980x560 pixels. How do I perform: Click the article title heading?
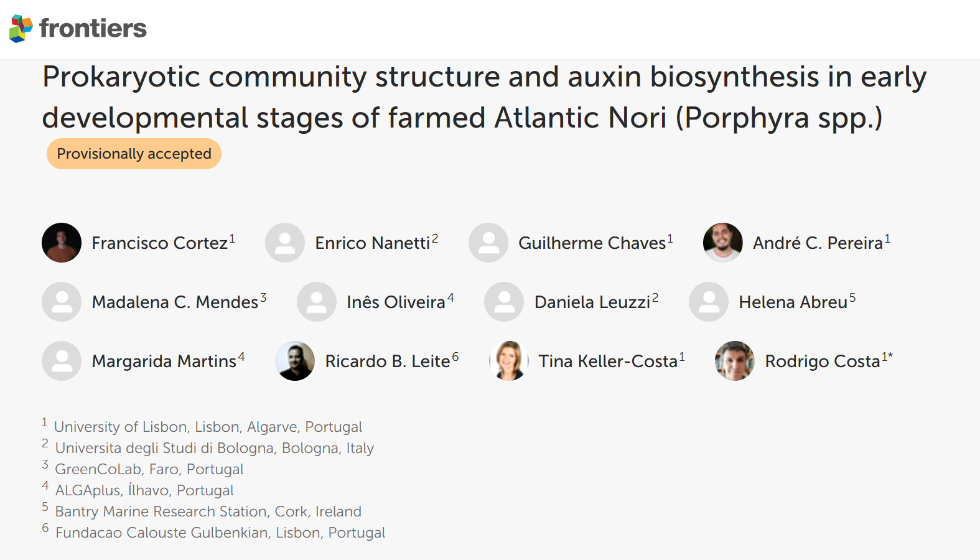click(x=484, y=97)
